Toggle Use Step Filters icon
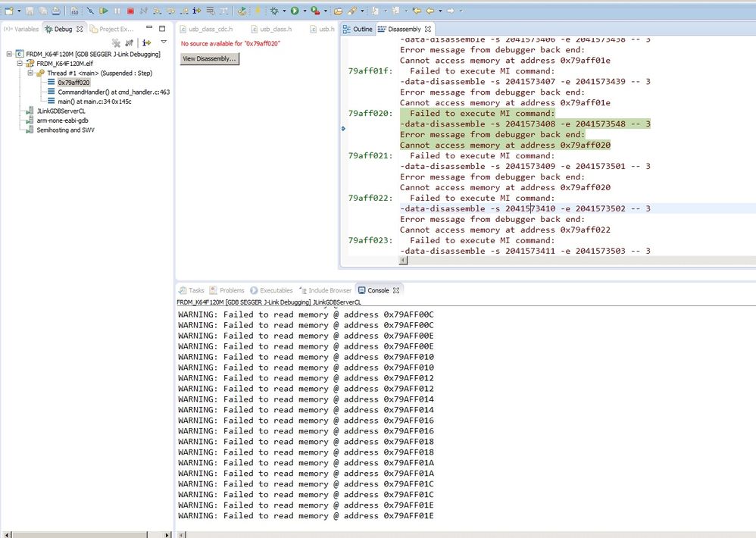Image resolution: width=756 pixels, height=538 pixels. tap(223, 11)
